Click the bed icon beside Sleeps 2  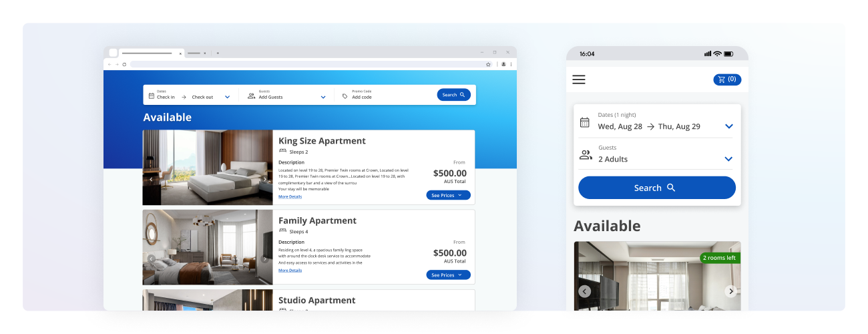[282, 152]
